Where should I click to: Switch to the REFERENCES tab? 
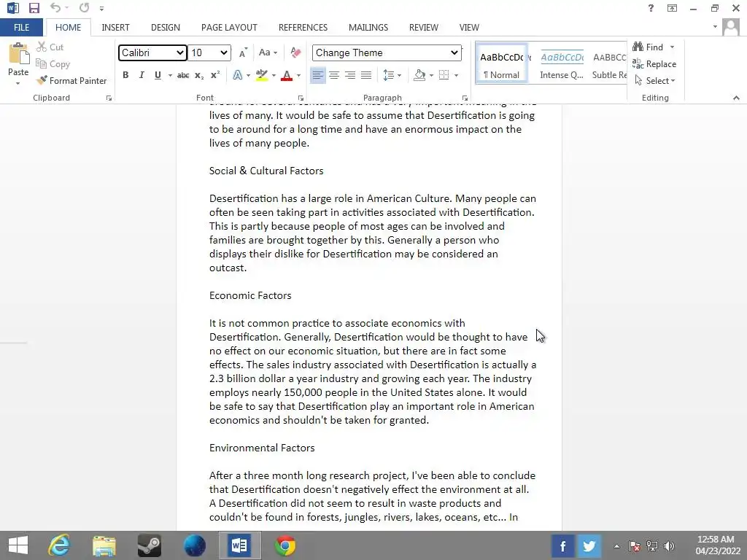303,28
